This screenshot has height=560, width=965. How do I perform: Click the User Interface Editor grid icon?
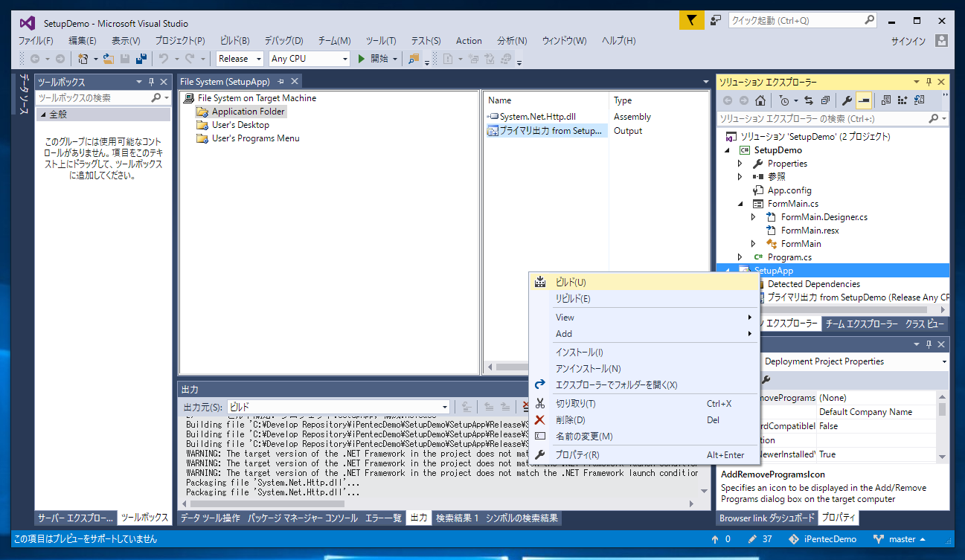903,100
